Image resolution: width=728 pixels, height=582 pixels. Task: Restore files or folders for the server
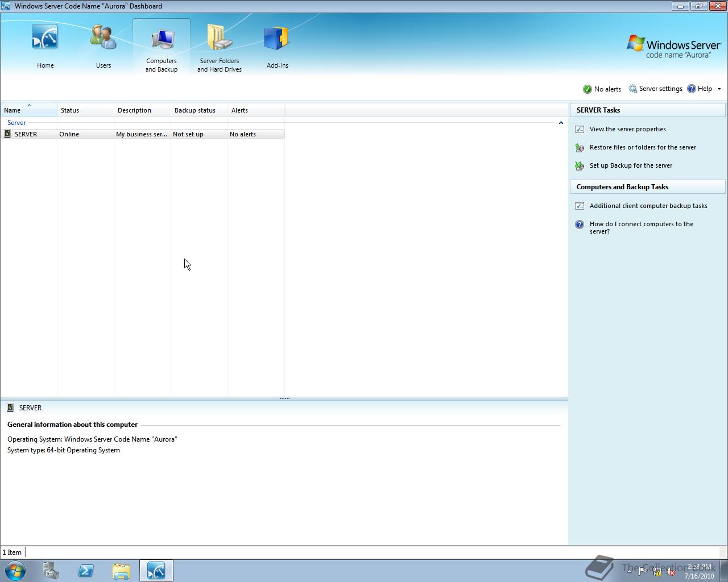(643, 147)
